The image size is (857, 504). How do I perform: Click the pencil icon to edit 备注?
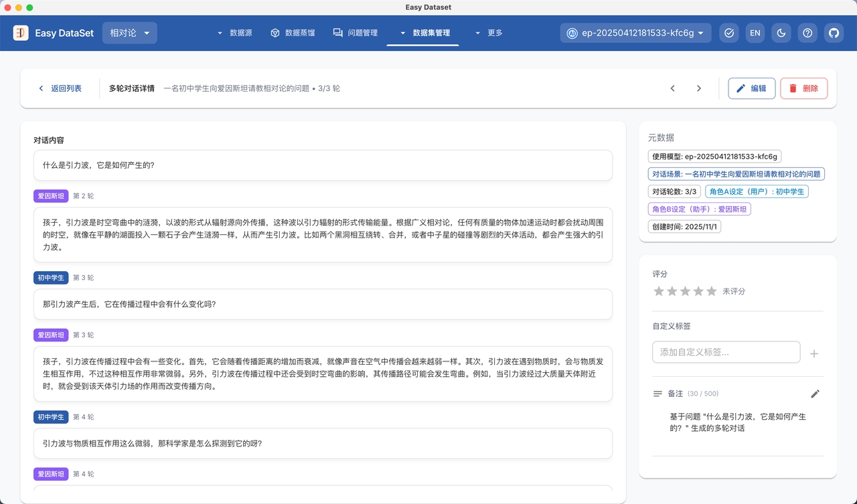[815, 394]
